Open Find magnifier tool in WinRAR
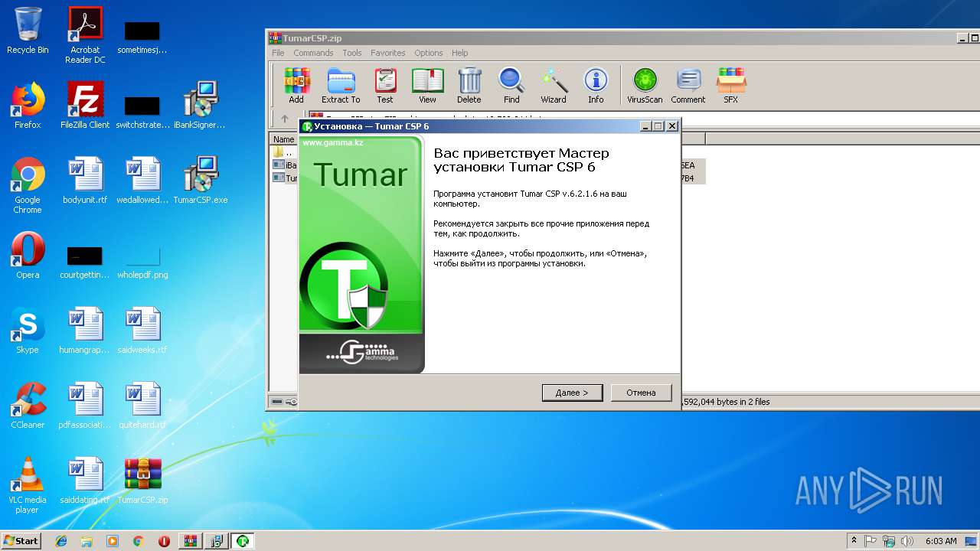Image resolution: width=980 pixels, height=551 pixels. click(x=511, y=86)
